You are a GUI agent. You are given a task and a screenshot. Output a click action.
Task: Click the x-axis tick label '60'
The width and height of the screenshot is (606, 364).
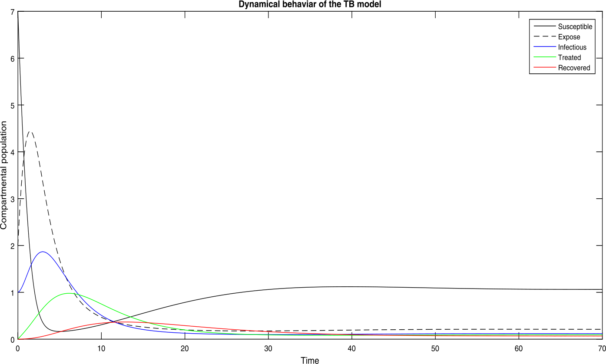[x=519, y=348]
